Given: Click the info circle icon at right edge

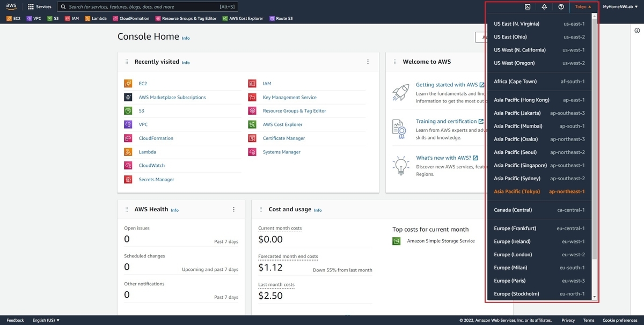Looking at the screenshot, I should tap(636, 31).
